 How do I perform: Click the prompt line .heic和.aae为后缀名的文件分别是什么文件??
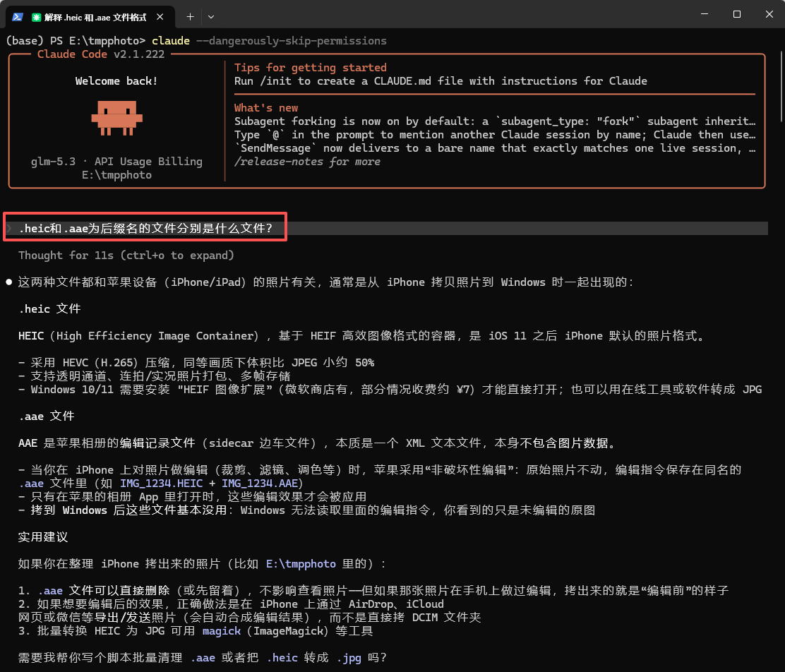(145, 228)
